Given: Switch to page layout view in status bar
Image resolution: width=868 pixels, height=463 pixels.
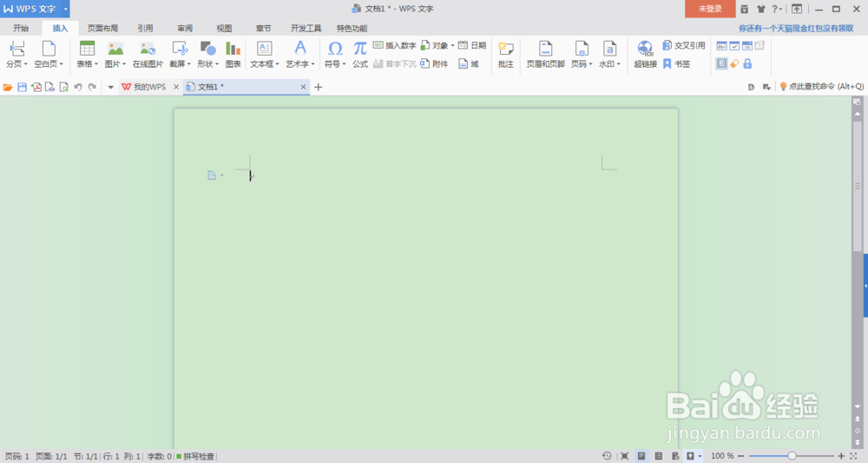Looking at the screenshot, I should (641, 456).
